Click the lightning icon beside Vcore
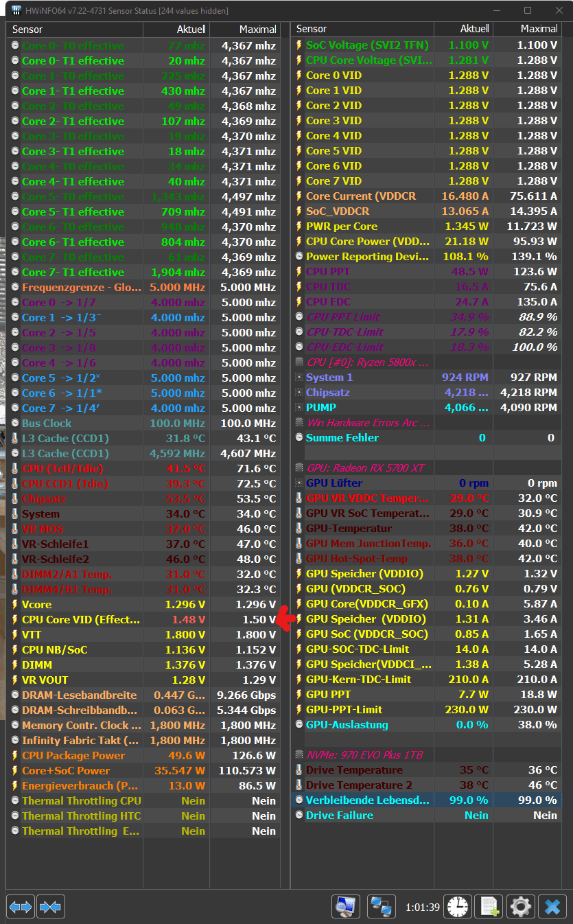573x924 pixels. (16, 605)
